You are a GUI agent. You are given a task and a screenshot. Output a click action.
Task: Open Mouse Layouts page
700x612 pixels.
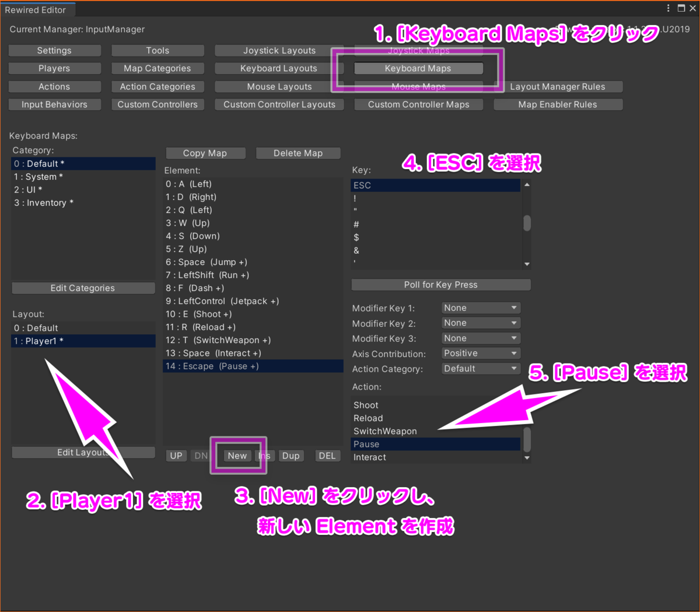pos(279,86)
